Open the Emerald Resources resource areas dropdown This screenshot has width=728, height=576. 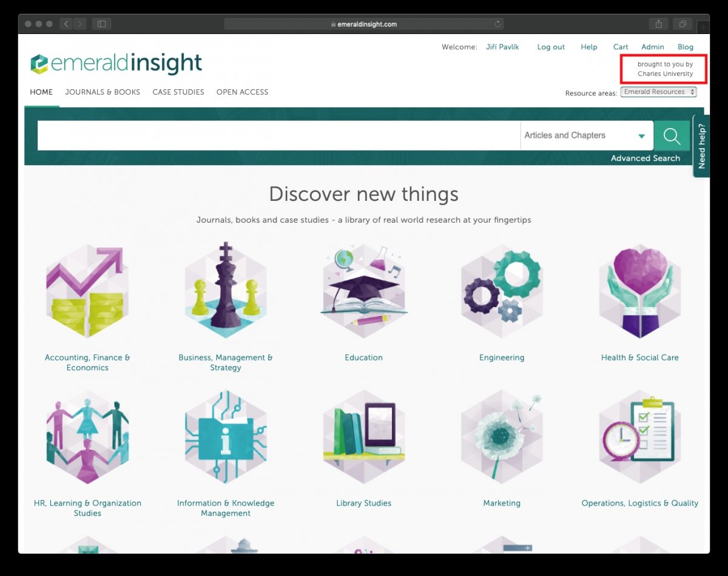pyautogui.click(x=658, y=92)
